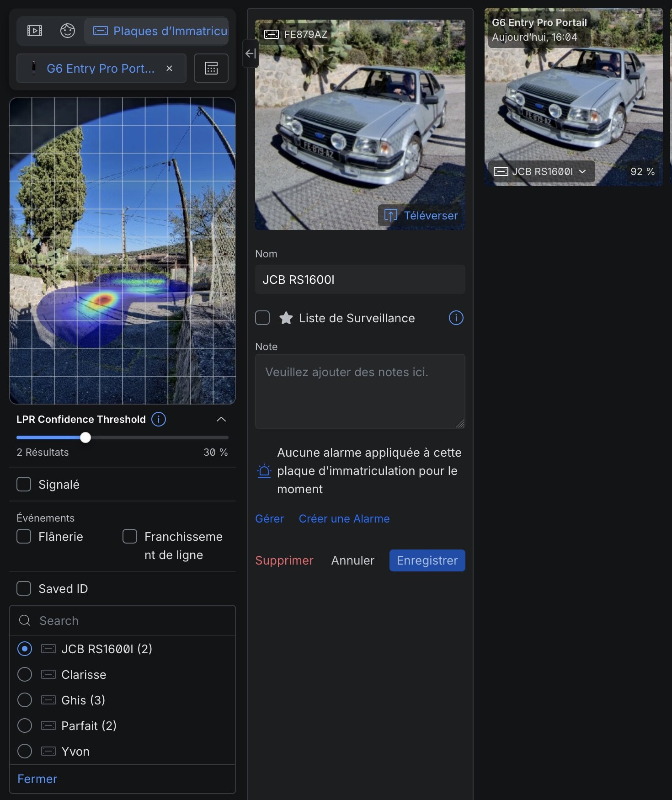
Task: Open the video detections tab icon
Action: tap(35, 31)
